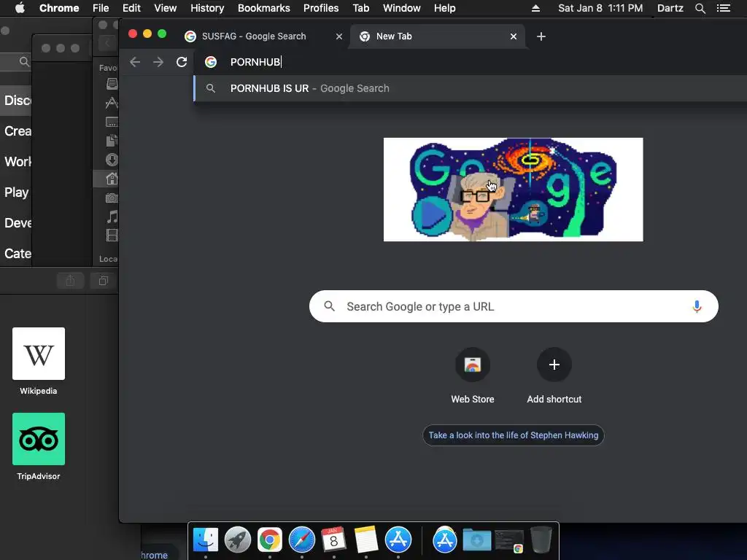Open the Chrome application menu
This screenshot has height=560, width=747.
click(x=59, y=8)
